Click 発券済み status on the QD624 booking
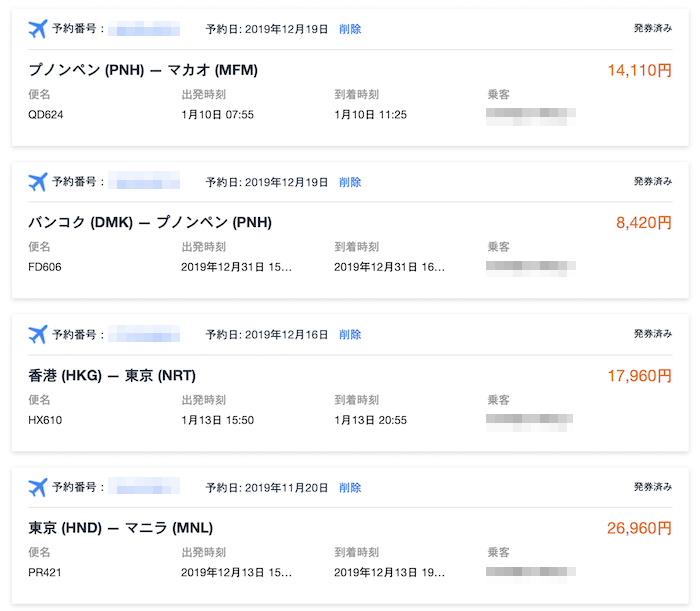The width and height of the screenshot is (700, 611). coord(652,29)
